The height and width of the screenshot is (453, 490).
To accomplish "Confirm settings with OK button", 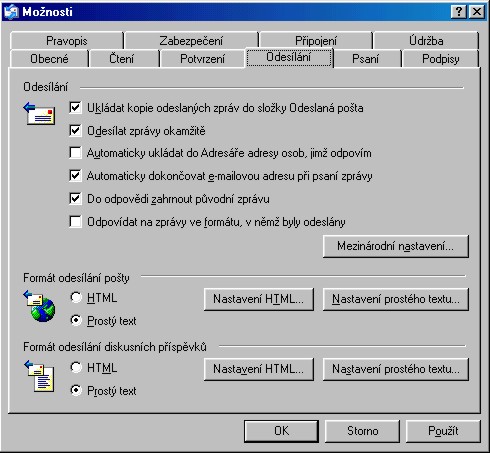I will [x=281, y=431].
